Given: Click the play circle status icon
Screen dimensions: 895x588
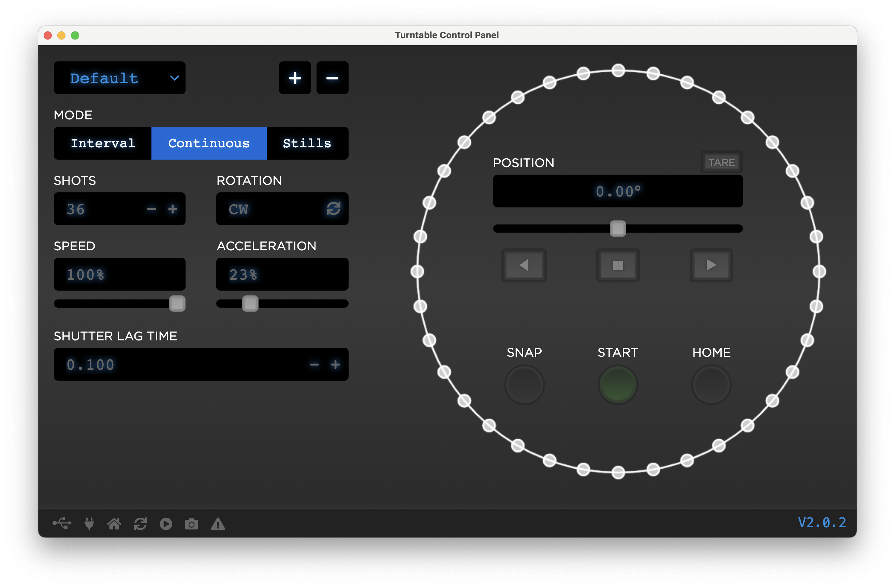Looking at the screenshot, I should [166, 524].
